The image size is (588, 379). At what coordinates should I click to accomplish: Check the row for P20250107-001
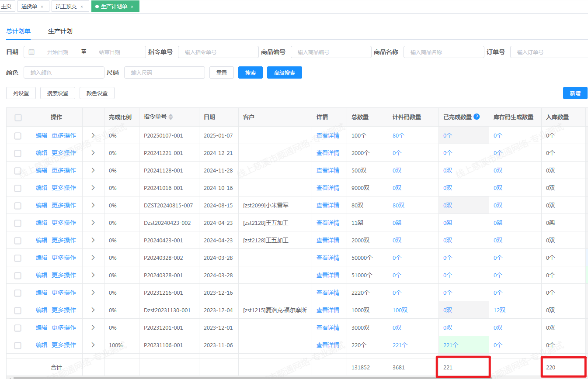pyautogui.click(x=18, y=136)
